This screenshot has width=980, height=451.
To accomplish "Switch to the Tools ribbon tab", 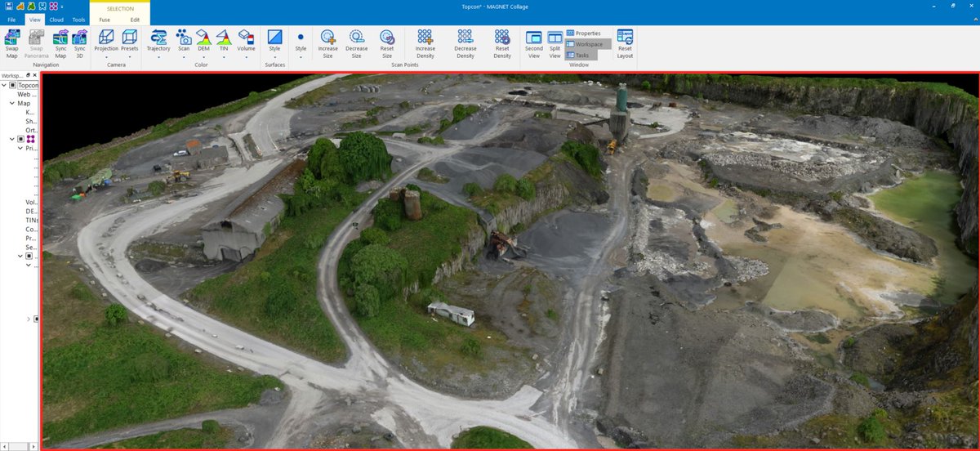I will pos(78,19).
